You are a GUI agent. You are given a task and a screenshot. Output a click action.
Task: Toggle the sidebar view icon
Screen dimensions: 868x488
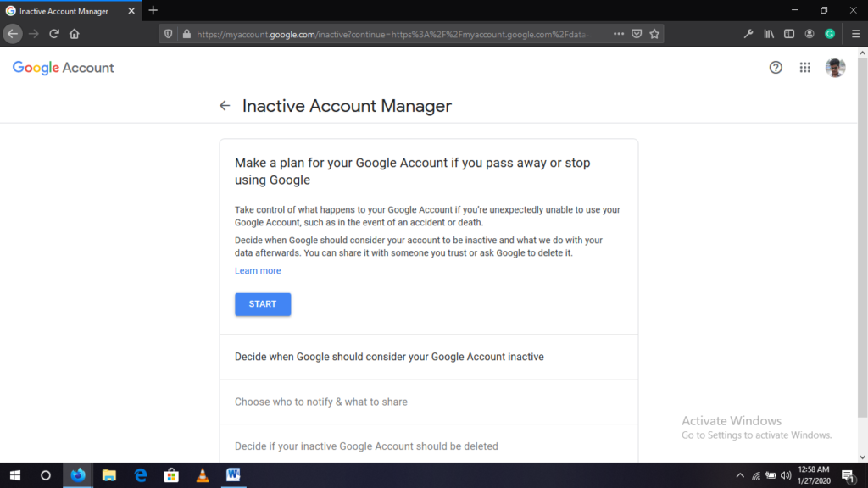coord(789,34)
